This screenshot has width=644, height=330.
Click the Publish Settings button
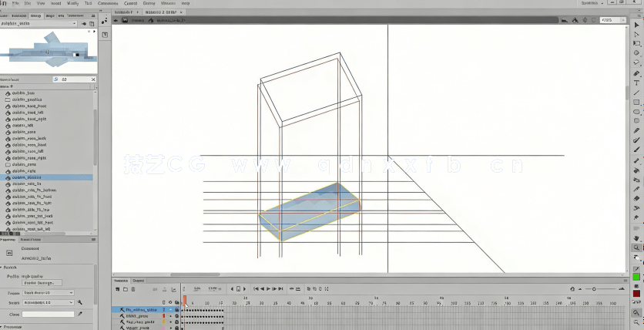tap(42, 282)
